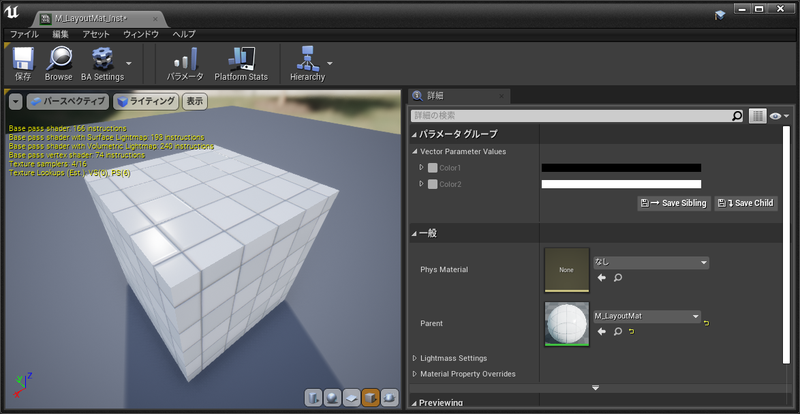Click search magnifier in 詳細 search box

tap(737, 116)
